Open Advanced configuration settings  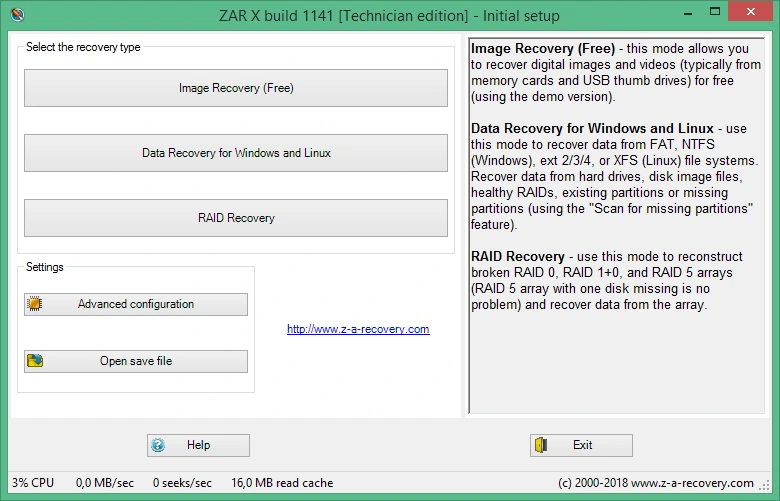tap(136, 304)
